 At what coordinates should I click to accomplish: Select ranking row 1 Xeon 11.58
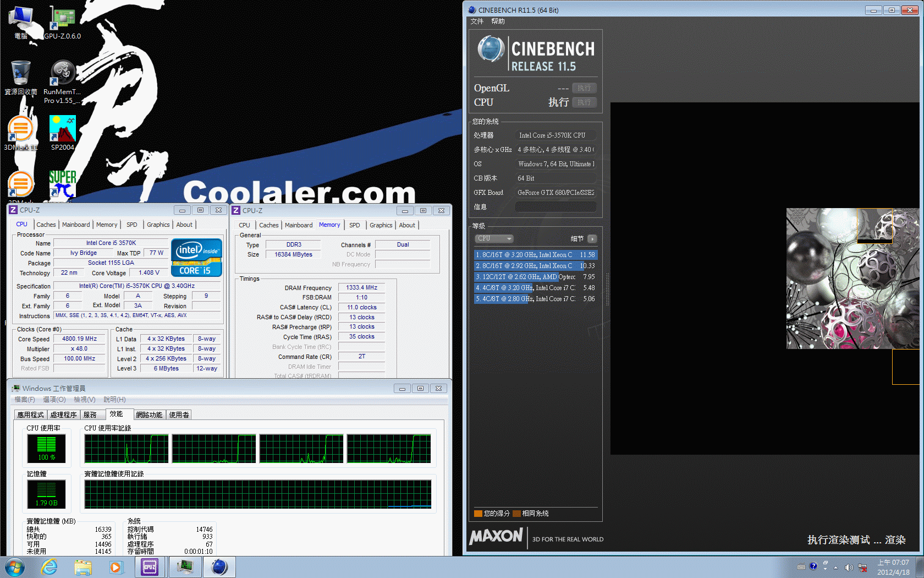coord(535,255)
